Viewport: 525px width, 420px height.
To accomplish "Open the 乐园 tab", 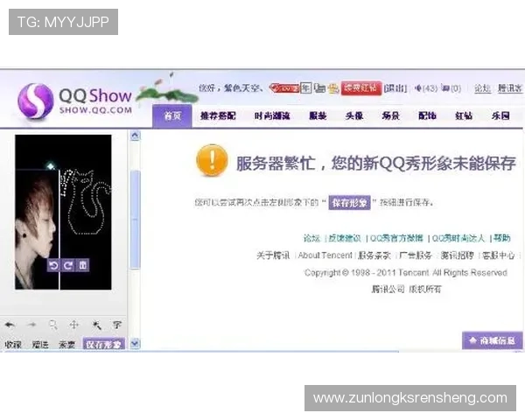I will 500,115.
